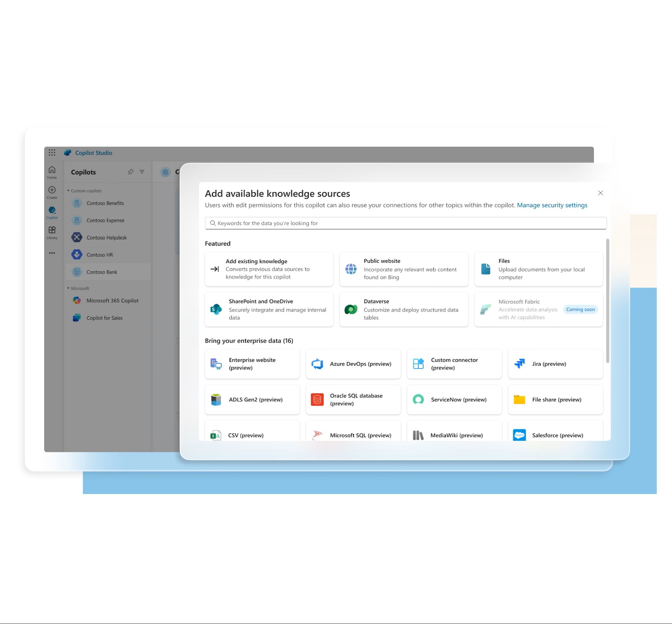672x624 pixels.
Task: Select File share (preview)
Action: (555, 400)
